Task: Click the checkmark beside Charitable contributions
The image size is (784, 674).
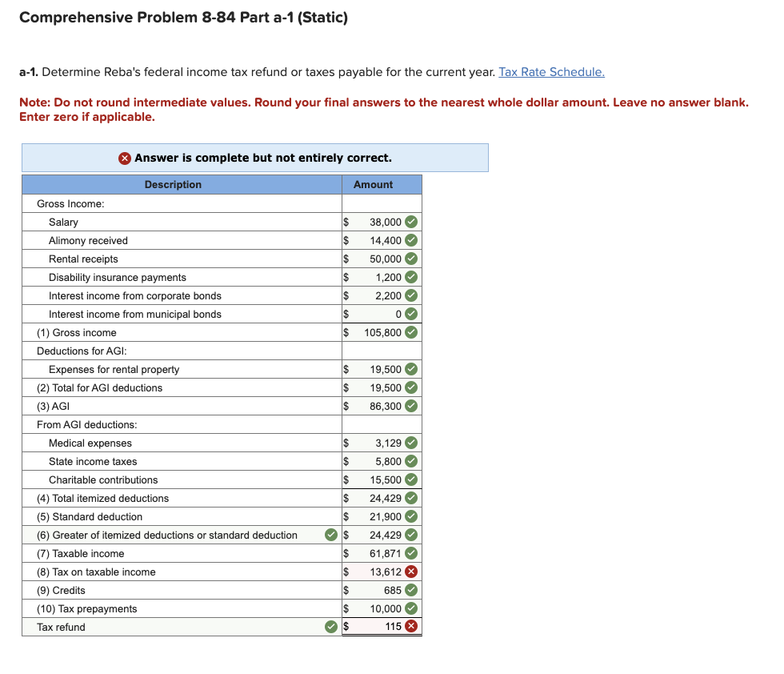Action: click(x=410, y=479)
